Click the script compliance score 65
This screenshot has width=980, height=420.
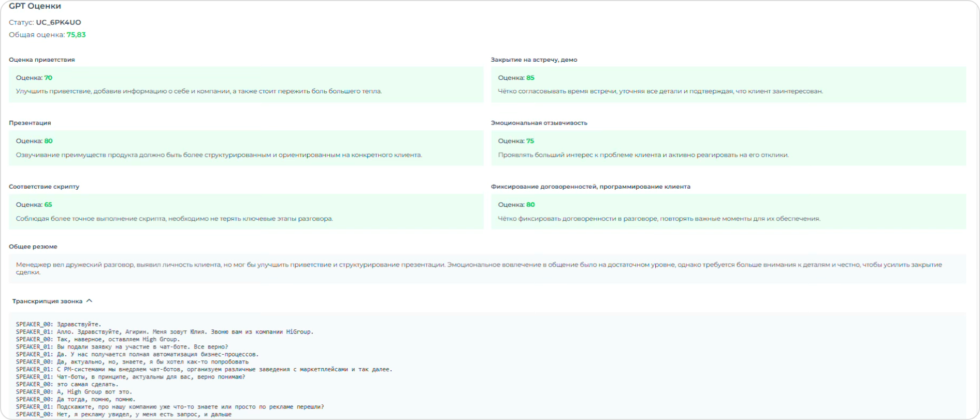[48, 205]
